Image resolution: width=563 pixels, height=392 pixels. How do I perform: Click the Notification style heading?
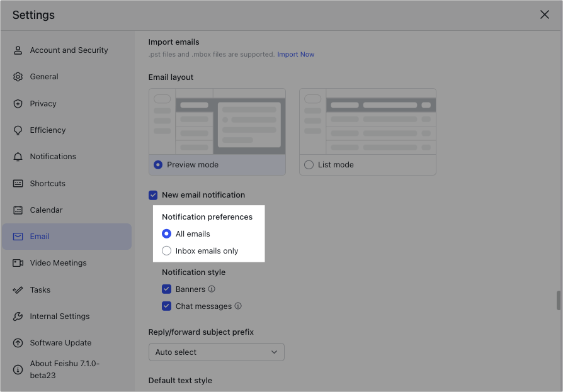click(193, 272)
